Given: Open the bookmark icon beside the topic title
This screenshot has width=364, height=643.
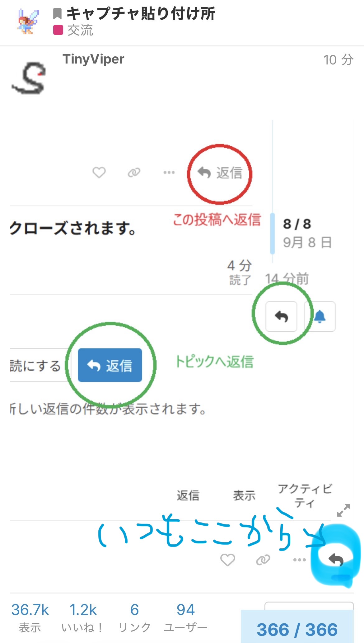Looking at the screenshot, I should [57, 14].
